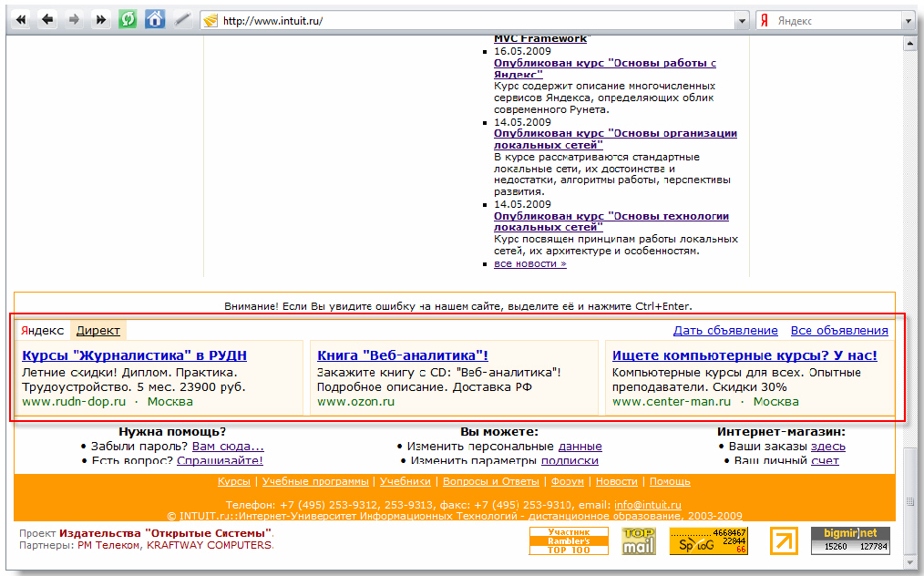Click 'Дать объявление' link
This screenshot has height=576, width=924.
[725, 331]
